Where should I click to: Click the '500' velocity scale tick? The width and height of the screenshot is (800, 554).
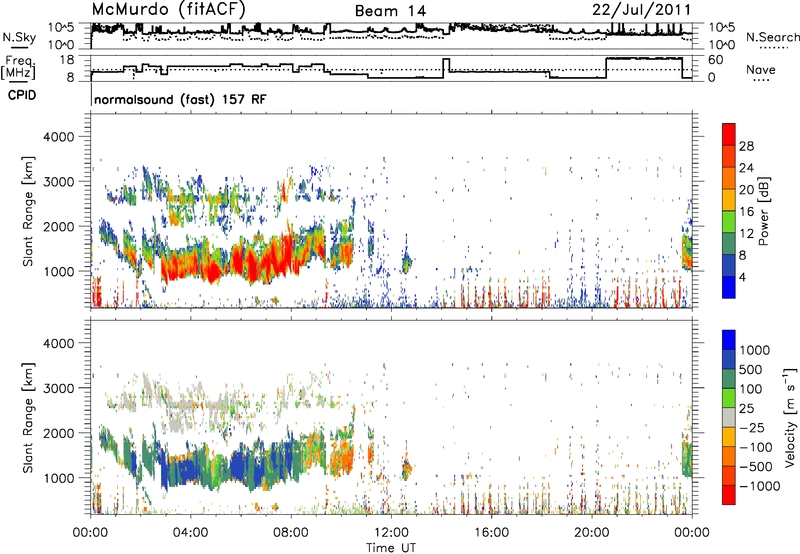tap(750, 369)
